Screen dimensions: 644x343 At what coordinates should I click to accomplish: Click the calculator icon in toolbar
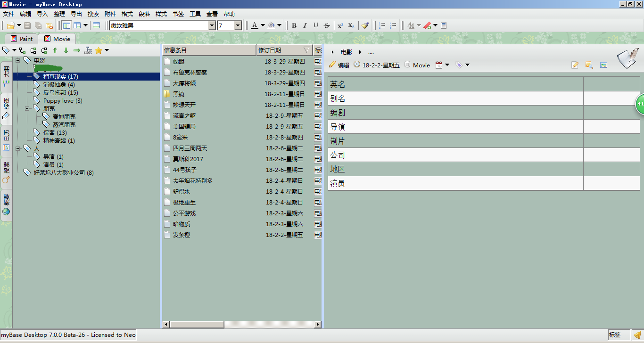click(443, 25)
